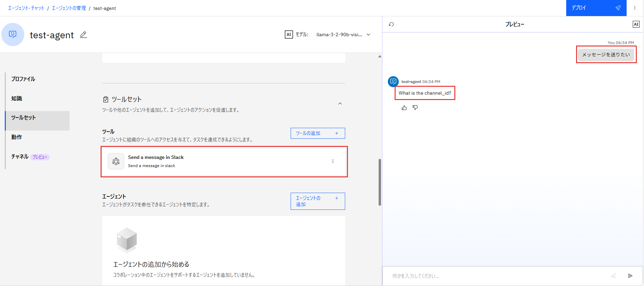Image resolution: width=644 pixels, height=286 pixels.
Task: Give a thumbs down to the agent reply
Action: pos(415,108)
